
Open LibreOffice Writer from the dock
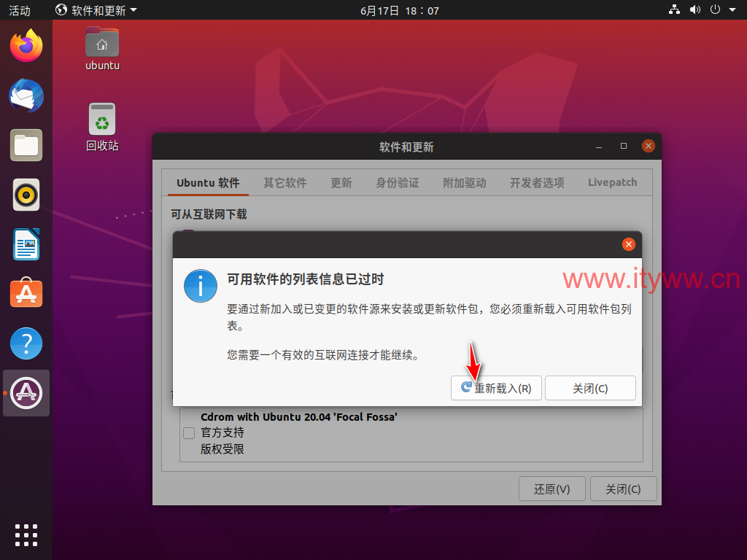[x=26, y=244]
